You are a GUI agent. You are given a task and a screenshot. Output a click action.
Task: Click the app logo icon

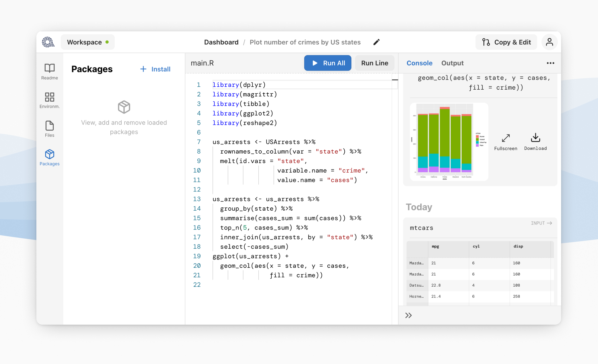[x=48, y=42]
